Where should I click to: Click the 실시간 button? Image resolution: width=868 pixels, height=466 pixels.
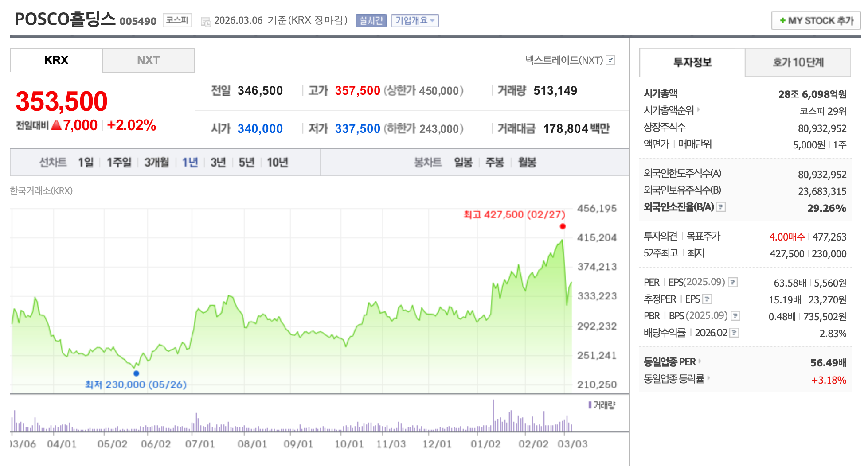371,21
